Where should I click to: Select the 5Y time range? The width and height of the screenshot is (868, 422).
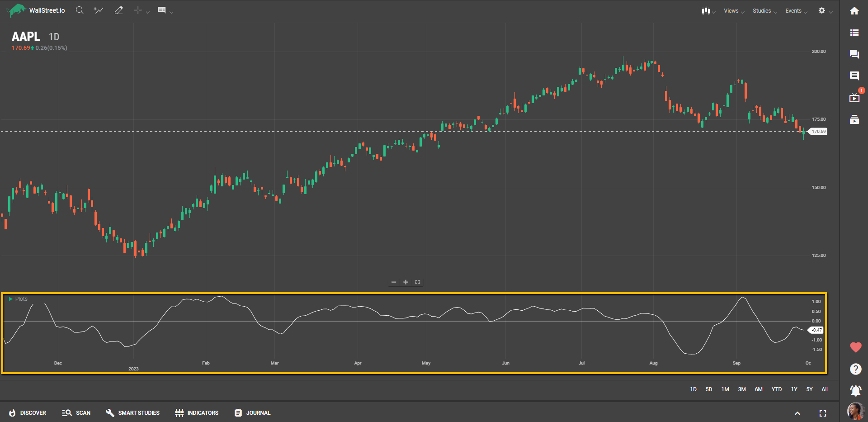click(x=809, y=389)
